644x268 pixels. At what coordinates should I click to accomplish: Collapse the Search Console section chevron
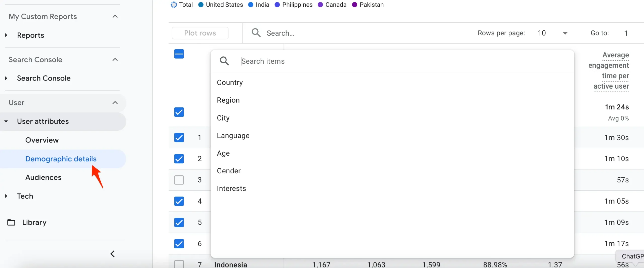tap(115, 60)
